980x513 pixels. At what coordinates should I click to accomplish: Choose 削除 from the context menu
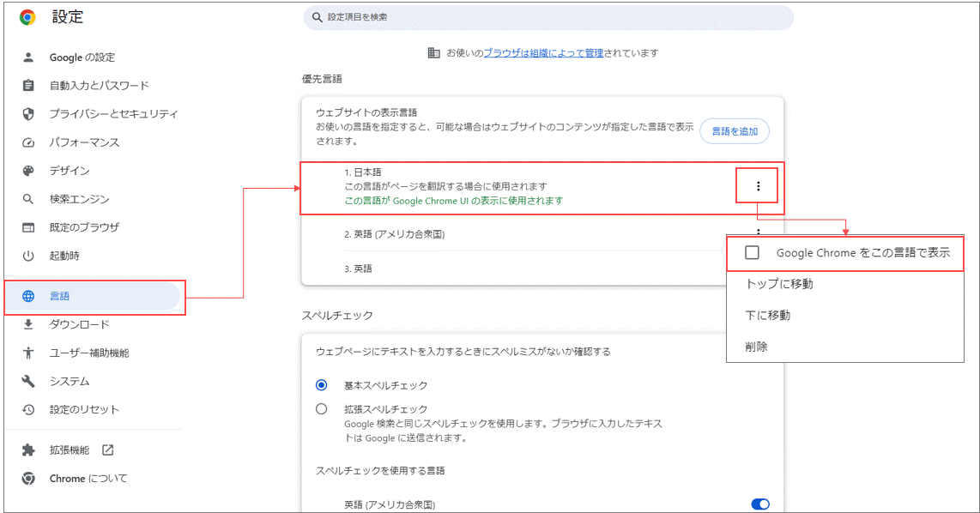coord(756,347)
